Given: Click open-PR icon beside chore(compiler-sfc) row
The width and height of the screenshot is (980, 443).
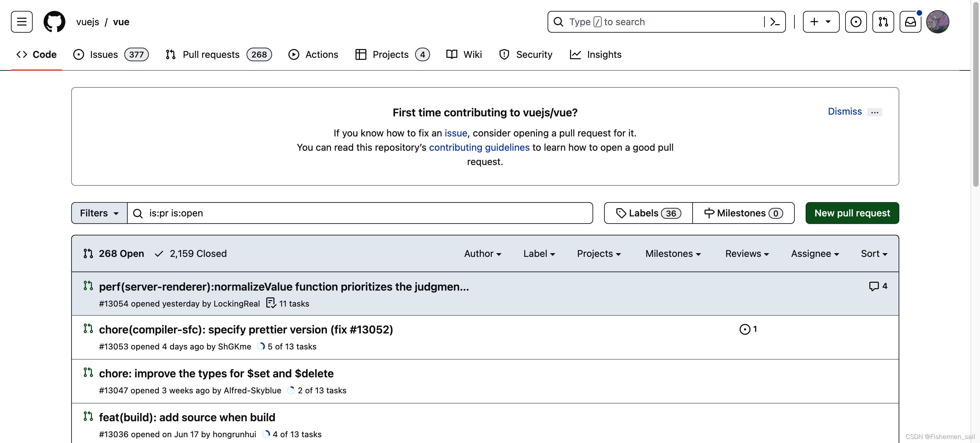Looking at the screenshot, I should pyautogui.click(x=88, y=329).
